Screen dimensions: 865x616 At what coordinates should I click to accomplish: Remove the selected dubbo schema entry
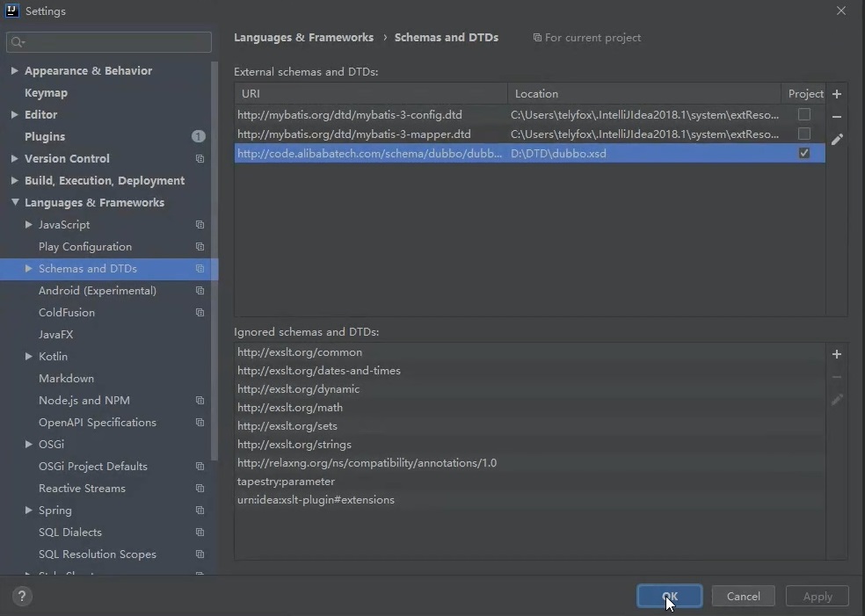point(836,117)
